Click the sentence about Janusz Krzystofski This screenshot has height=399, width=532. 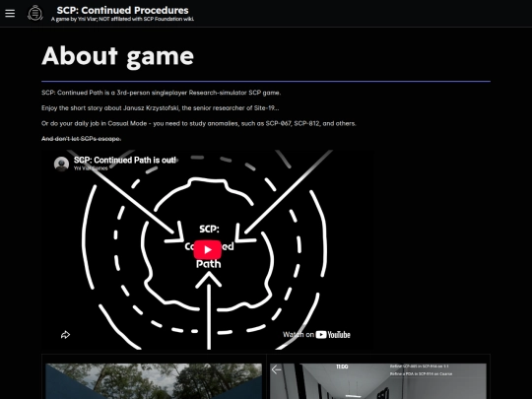(161, 108)
